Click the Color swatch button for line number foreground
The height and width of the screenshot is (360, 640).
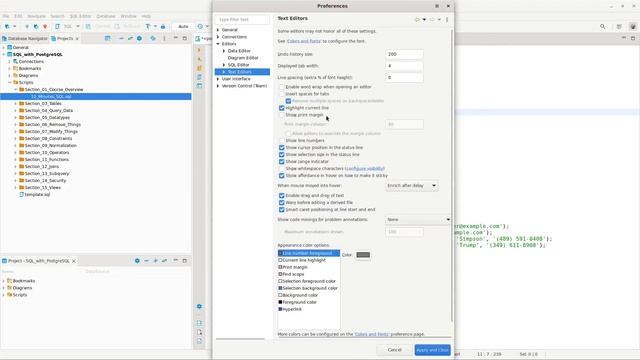(x=363, y=255)
